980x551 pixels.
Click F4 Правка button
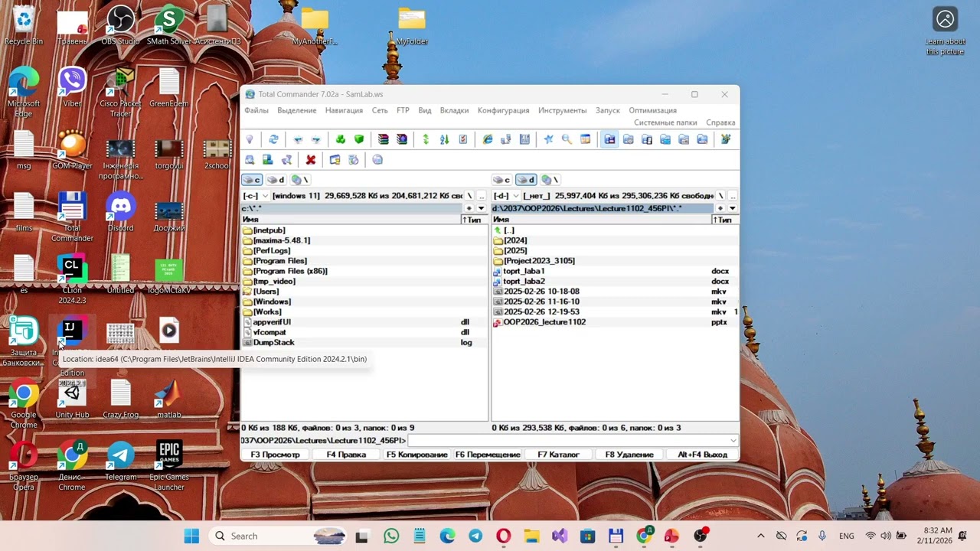346,455
